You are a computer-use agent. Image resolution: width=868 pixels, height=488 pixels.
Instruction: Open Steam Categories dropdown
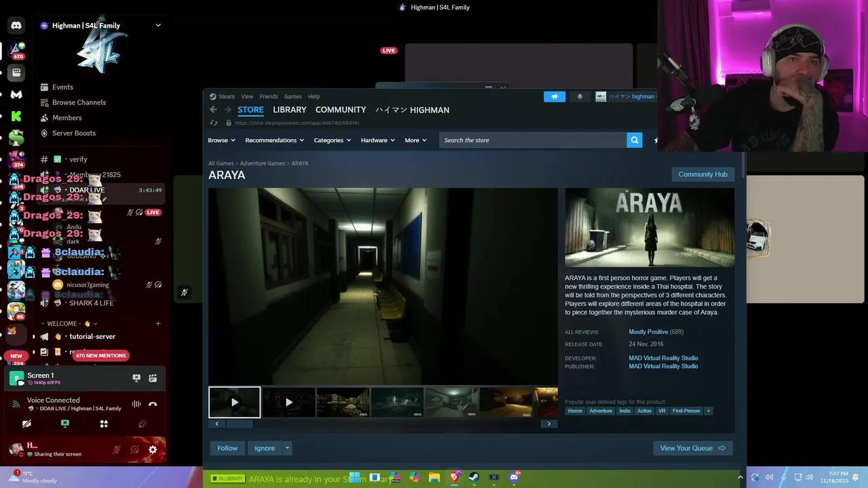332,140
